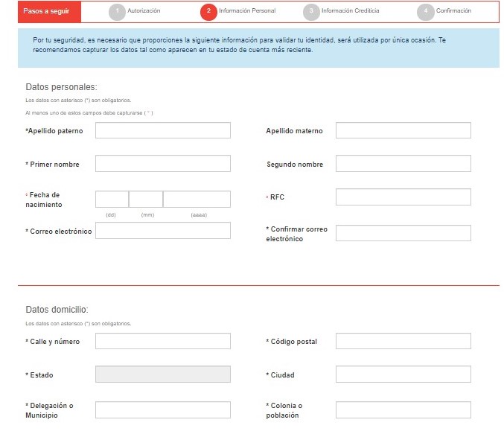
Task: Focus the Apellido materno text box
Action: pyautogui.click(x=403, y=130)
